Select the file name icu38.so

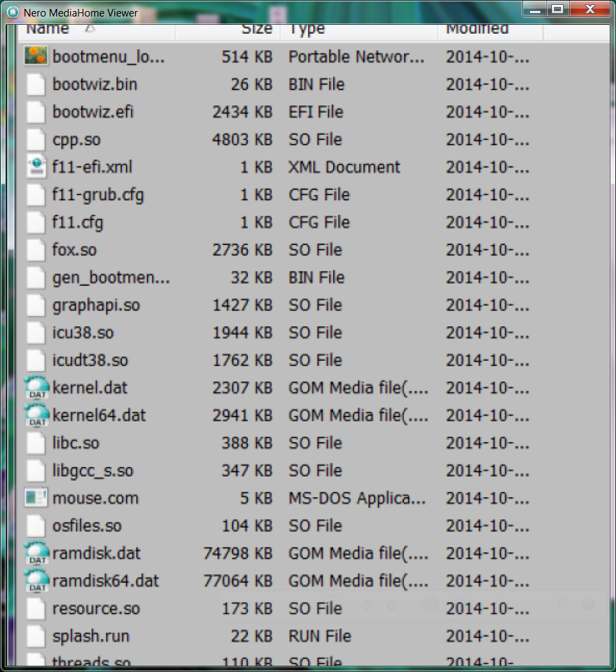point(83,333)
